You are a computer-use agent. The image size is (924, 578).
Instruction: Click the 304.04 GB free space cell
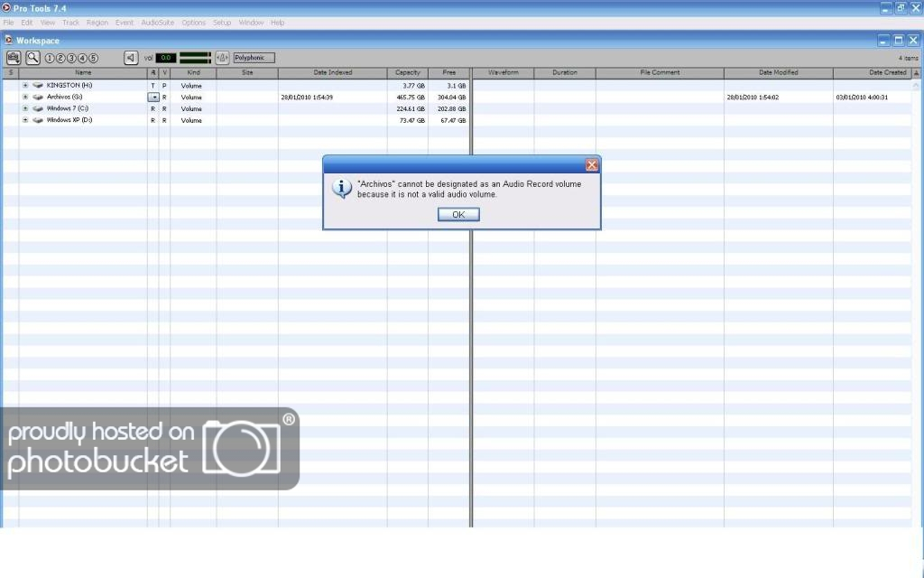point(451,98)
